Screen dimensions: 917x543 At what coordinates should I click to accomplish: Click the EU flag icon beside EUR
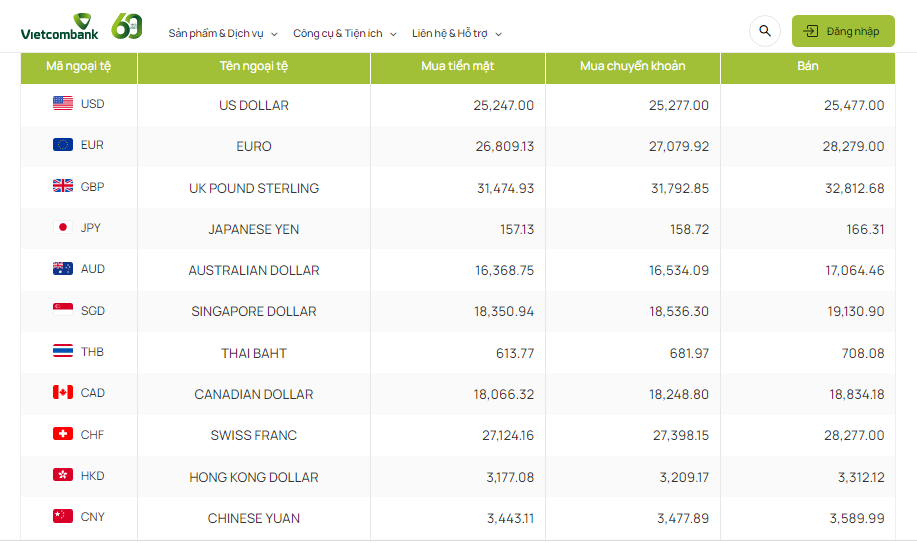click(63, 145)
